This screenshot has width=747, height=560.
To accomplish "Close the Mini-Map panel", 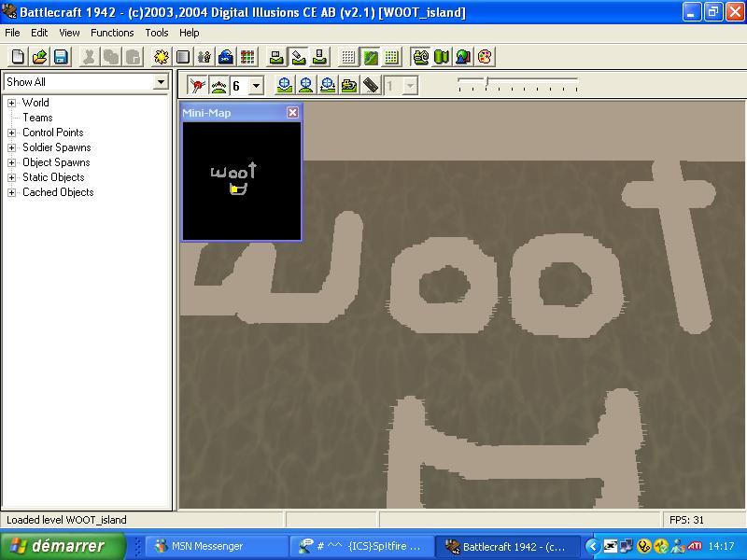I will (x=292, y=112).
